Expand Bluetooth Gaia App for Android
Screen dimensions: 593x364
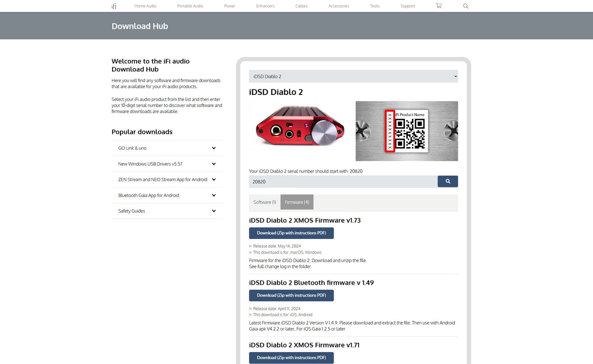[x=167, y=195]
